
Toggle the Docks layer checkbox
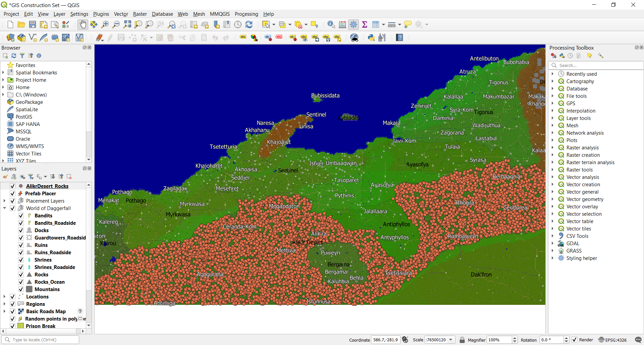[x=21, y=230]
